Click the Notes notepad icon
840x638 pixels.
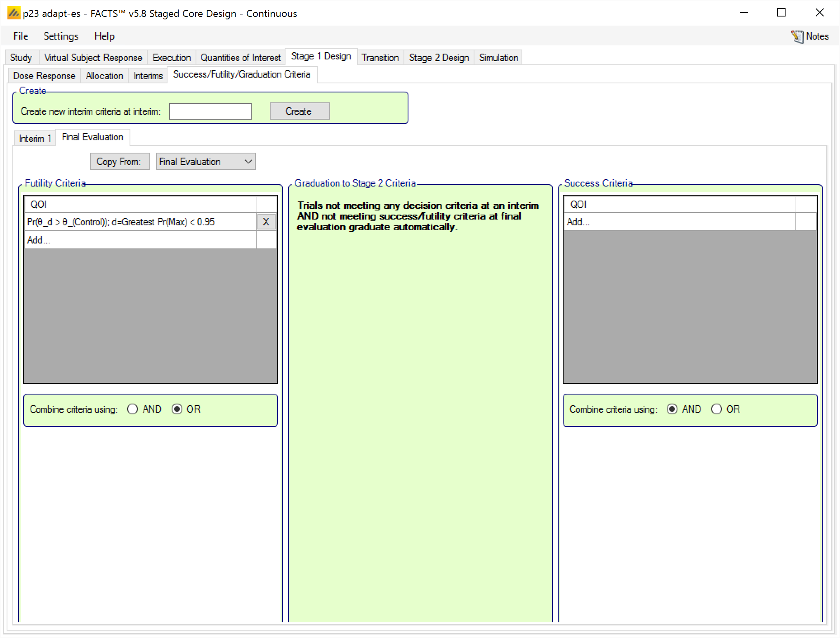797,37
